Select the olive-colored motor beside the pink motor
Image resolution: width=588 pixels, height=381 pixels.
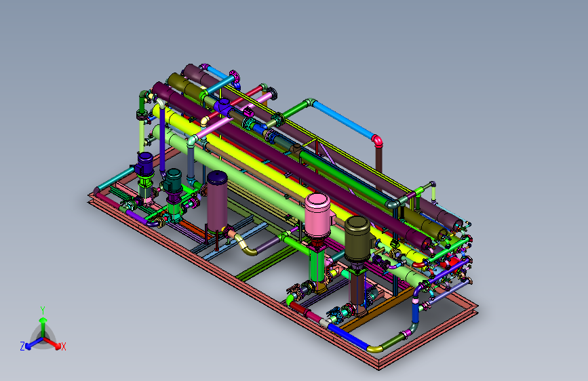[x=357, y=239]
